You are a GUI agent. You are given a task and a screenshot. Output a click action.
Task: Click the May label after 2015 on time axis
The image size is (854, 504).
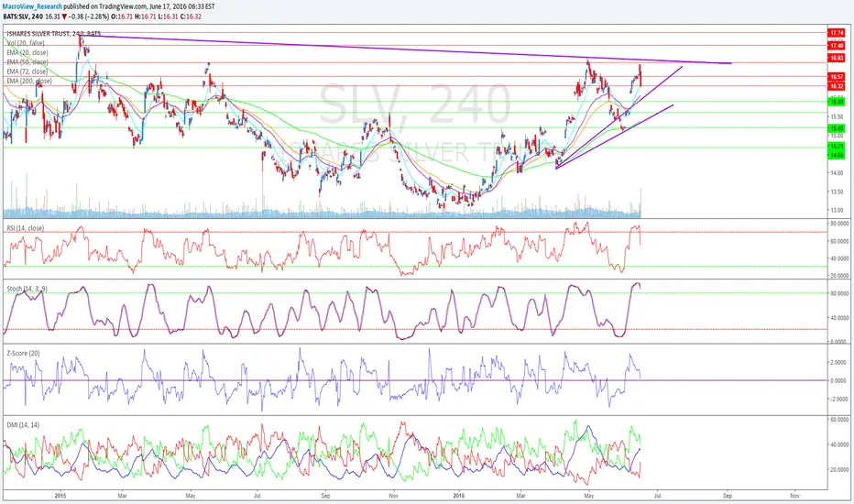pos(190,496)
